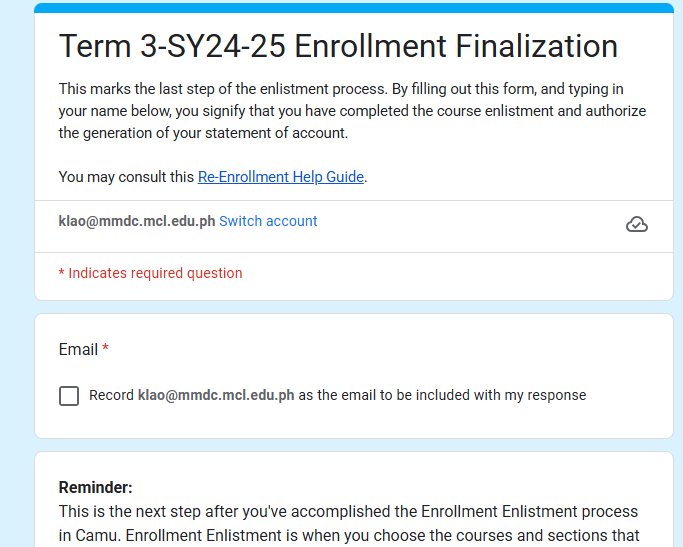The height and width of the screenshot is (547, 683).
Task: Click the Term 3-SY24-25 Enrollment Finalization title
Action: coord(338,46)
